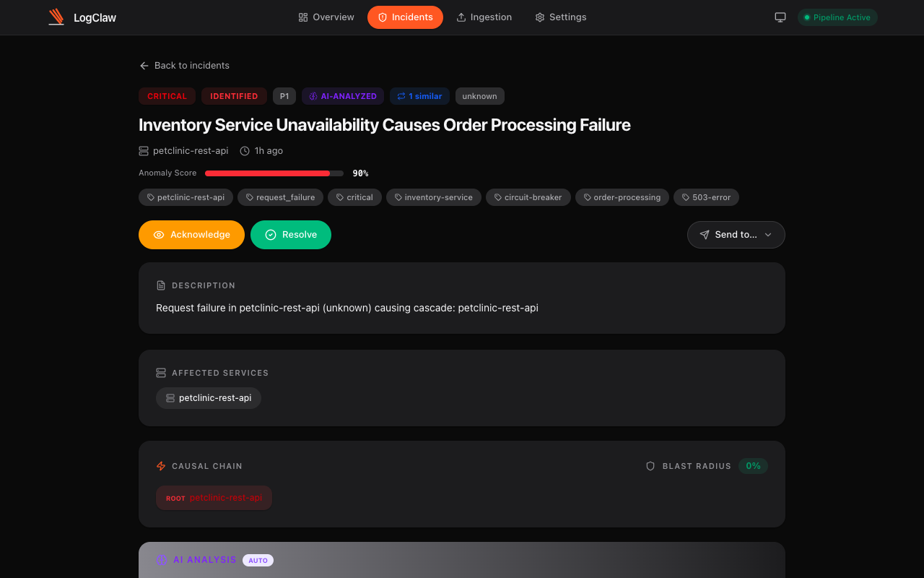This screenshot has width=924, height=578.
Task: Click the server icon under Affected Services
Action: click(170, 397)
